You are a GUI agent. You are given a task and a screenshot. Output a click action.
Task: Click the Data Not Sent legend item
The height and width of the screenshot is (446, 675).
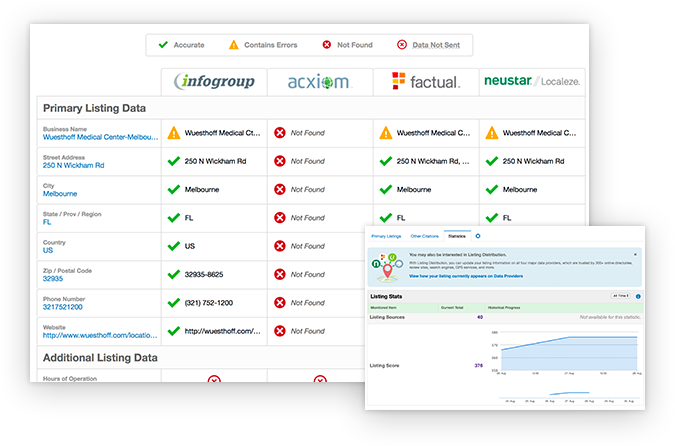coord(432,45)
